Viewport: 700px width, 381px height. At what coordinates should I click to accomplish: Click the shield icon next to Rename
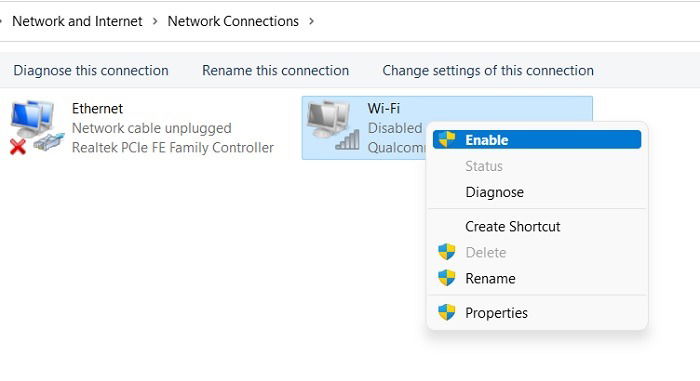(446, 278)
